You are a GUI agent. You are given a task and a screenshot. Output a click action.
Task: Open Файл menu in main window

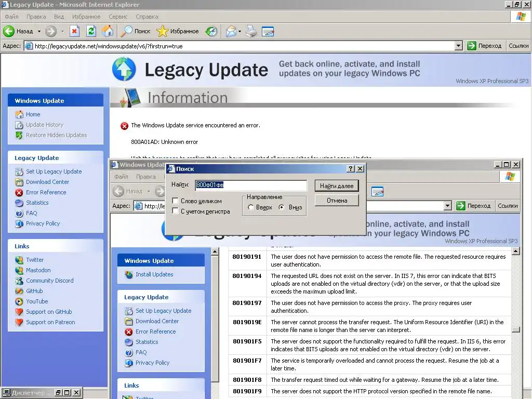[x=11, y=17]
